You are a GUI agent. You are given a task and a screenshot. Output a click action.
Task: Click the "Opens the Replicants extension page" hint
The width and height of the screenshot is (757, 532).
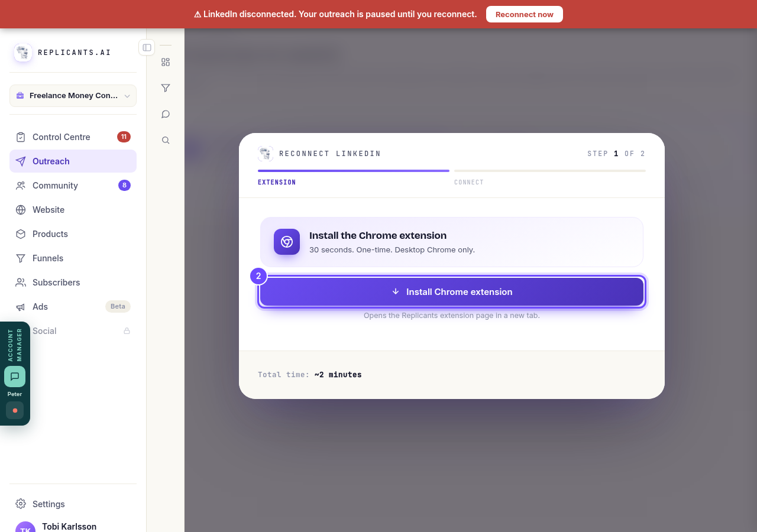[452, 316]
